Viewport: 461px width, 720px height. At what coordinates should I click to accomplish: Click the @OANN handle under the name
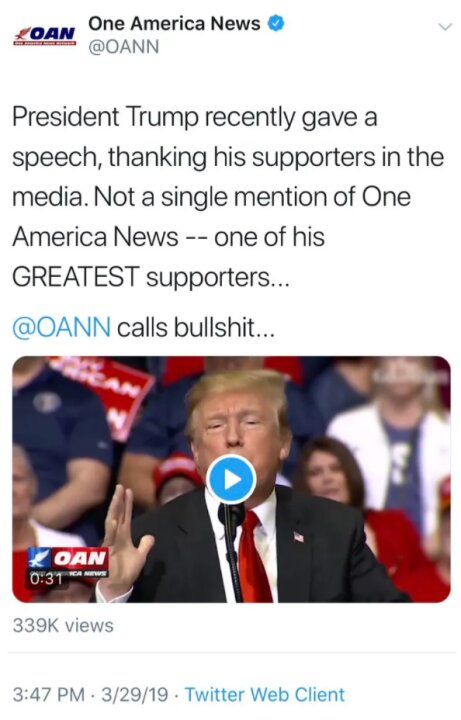click(x=124, y=47)
